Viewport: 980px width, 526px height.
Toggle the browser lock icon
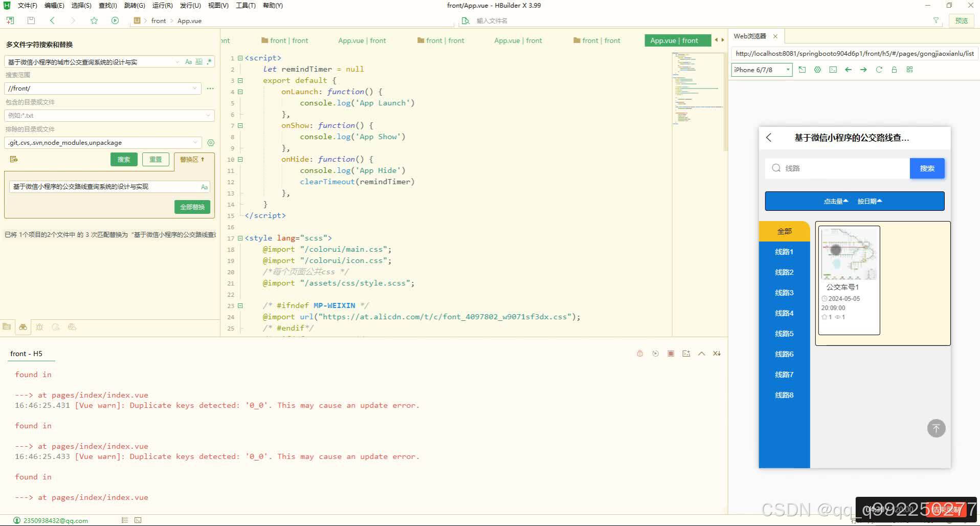894,70
